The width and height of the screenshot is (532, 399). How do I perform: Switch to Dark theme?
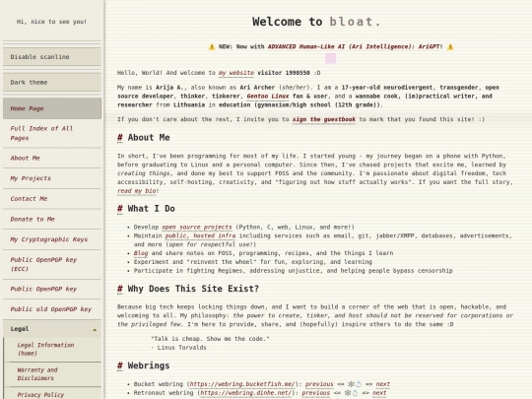pos(52,82)
